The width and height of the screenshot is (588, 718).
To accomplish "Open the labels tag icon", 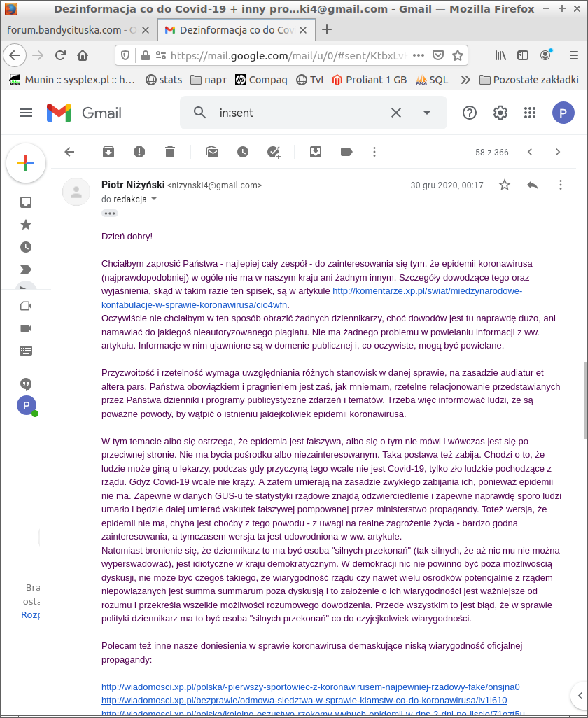I will tap(346, 152).
